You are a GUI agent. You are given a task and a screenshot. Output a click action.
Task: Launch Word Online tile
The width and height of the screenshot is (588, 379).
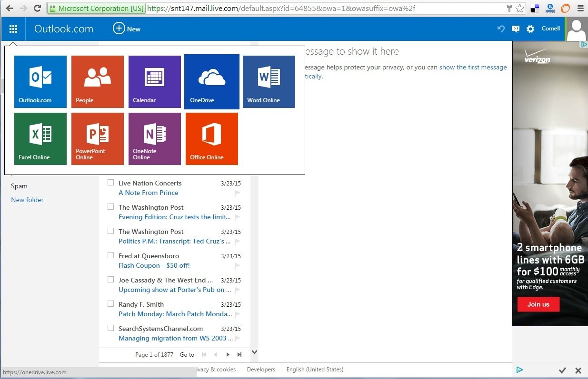[269, 82]
